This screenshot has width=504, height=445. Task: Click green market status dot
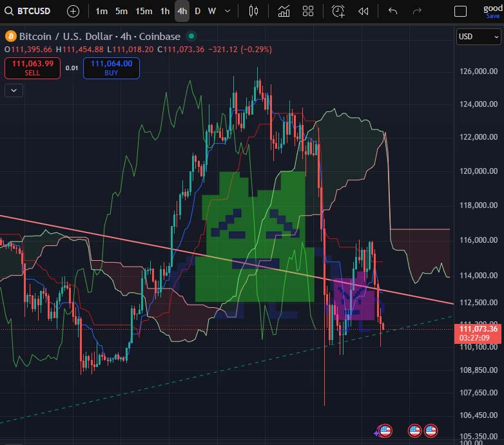(191, 36)
